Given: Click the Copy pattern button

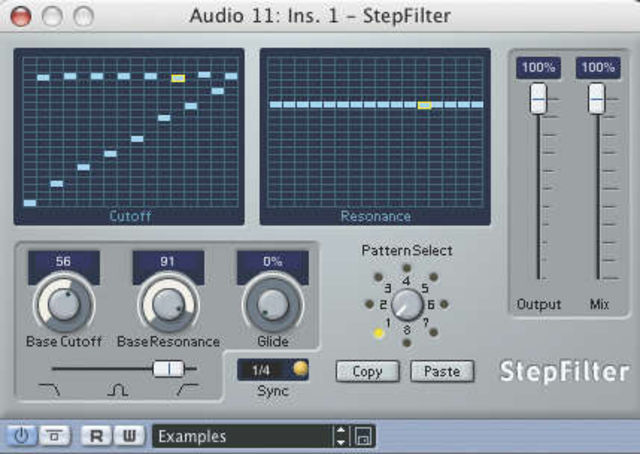Looking at the screenshot, I should 367,372.
